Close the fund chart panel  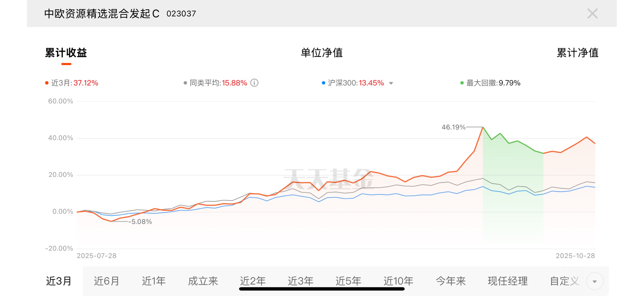[592, 14]
